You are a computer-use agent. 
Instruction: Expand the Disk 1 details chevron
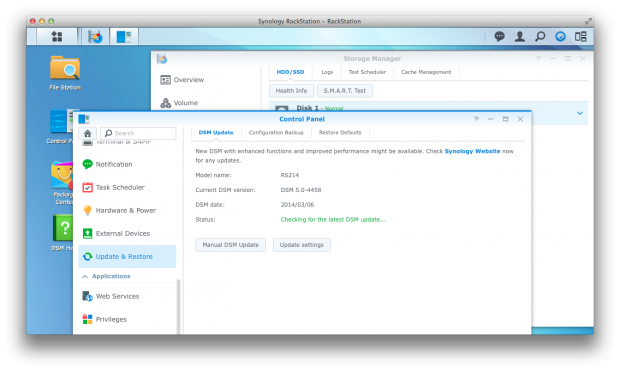(580, 113)
